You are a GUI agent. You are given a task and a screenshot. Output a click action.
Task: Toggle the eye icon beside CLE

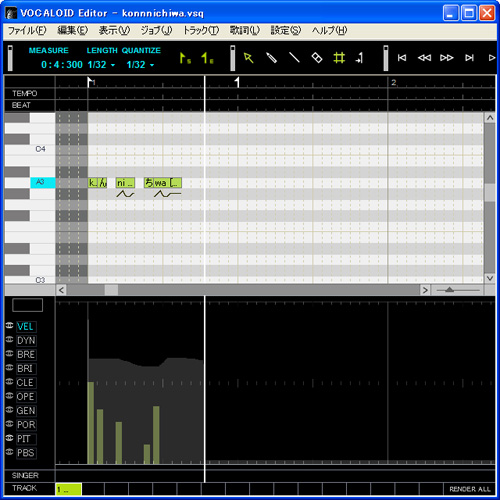[10, 381]
